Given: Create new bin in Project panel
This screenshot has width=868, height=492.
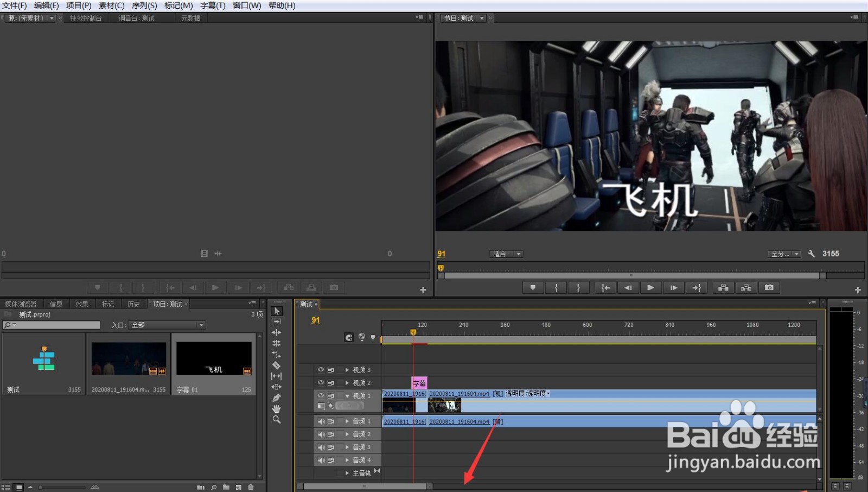Looking at the screenshot, I should pos(226,487).
